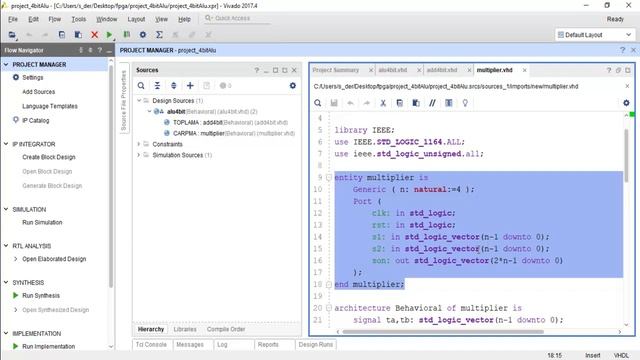
Task: Open Language Templates
Action: 50,106
